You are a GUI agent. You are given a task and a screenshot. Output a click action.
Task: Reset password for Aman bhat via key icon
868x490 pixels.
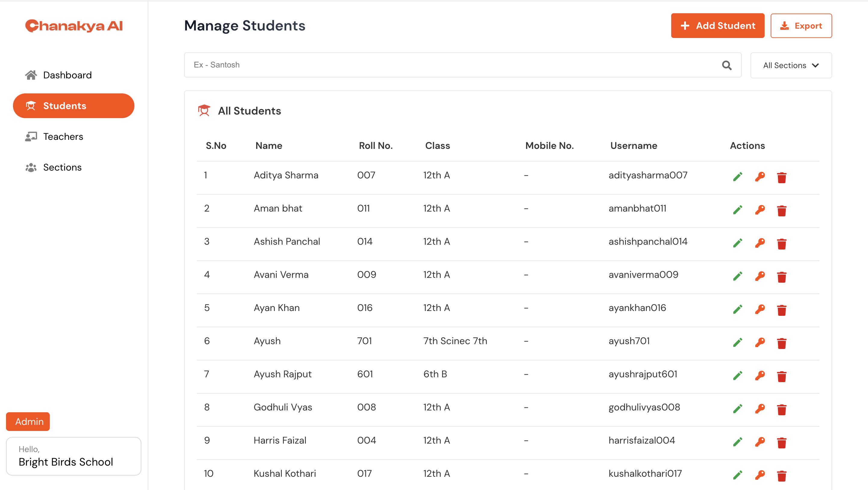click(x=760, y=210)
